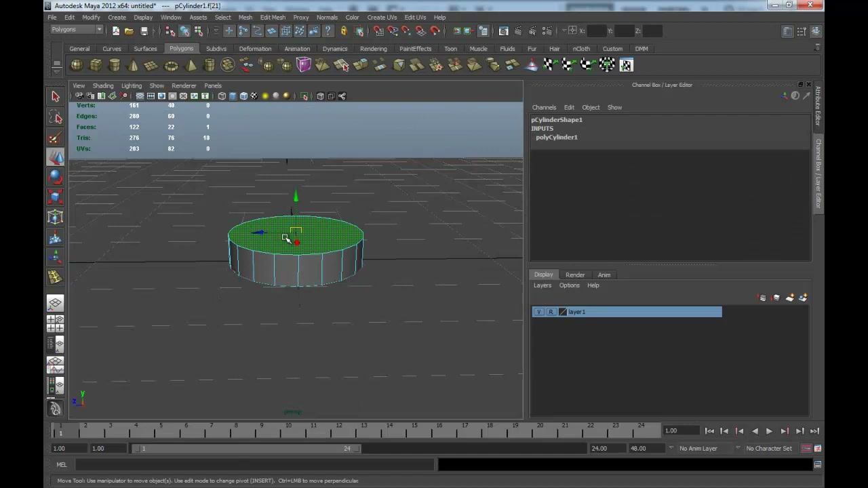This screenshot has height=488, width=868.
Task: Toggle layer1 visibility V box
Action: click(x=539, y=312)
